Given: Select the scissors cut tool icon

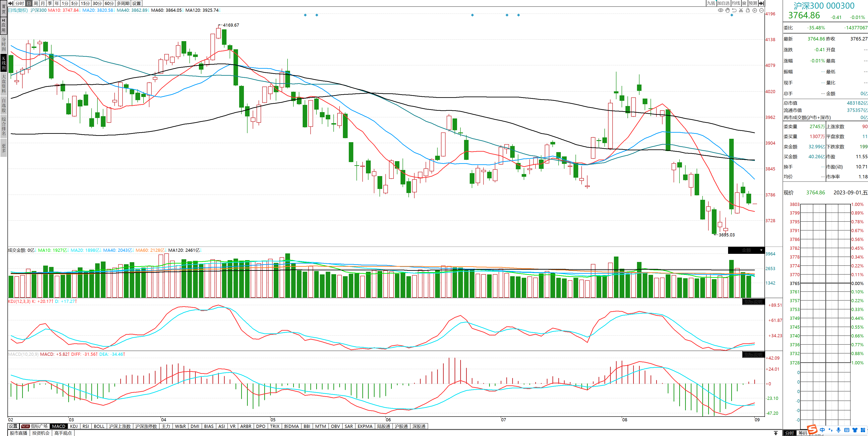Looking at the screenshot, I should (x=741, y=10).
